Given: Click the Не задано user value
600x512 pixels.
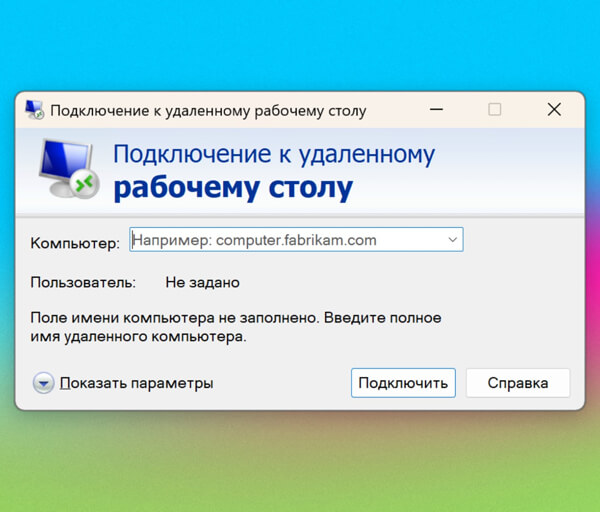Looking at the screenshot, I should (202, 282).
